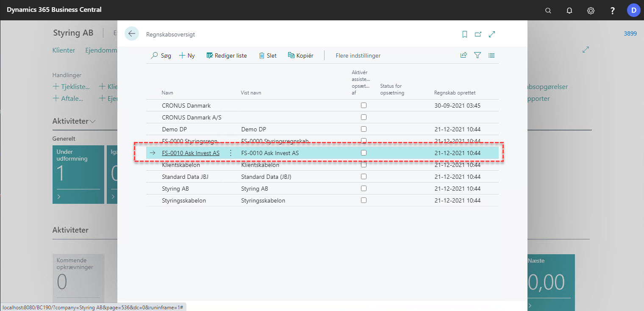This screenshot has height=311, width=644.
Task: Click the 3899 link in the background page
Action: [630, 33]
